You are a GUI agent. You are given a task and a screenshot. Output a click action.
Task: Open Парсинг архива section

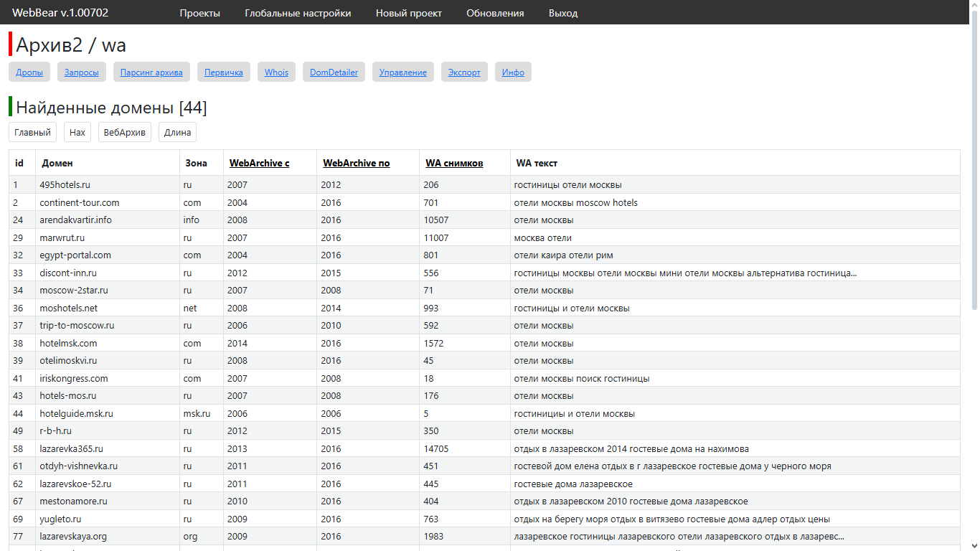[151, 72]
